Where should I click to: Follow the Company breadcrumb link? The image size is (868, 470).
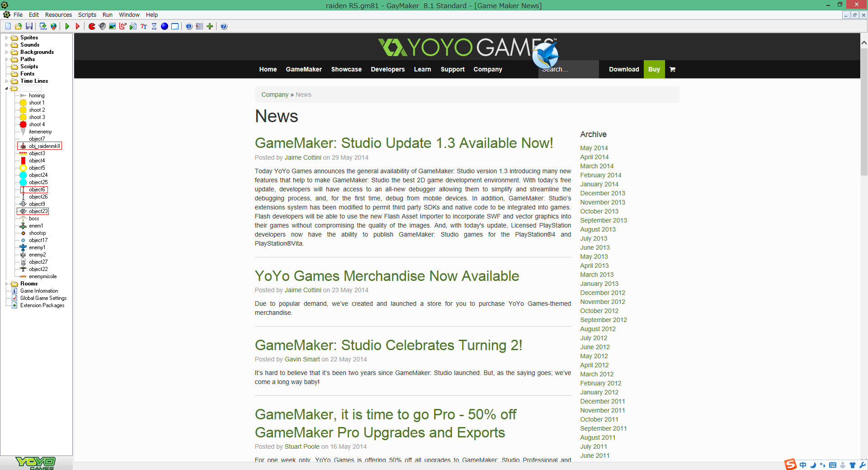point(275,95)
